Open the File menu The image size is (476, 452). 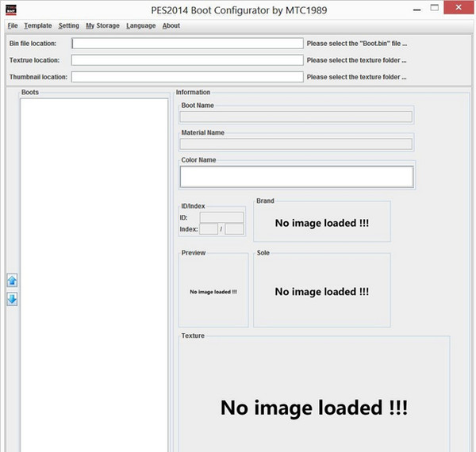coord(13,26)
